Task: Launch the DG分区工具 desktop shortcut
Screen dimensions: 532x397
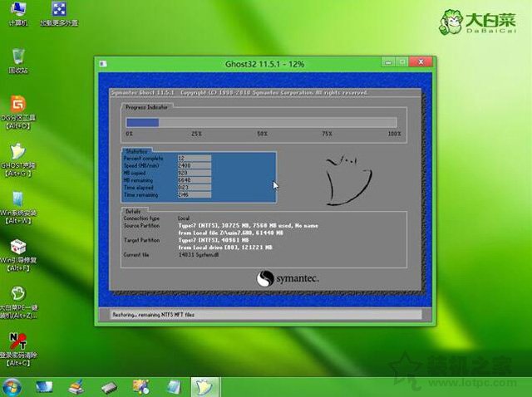Action: click(17, 107)
